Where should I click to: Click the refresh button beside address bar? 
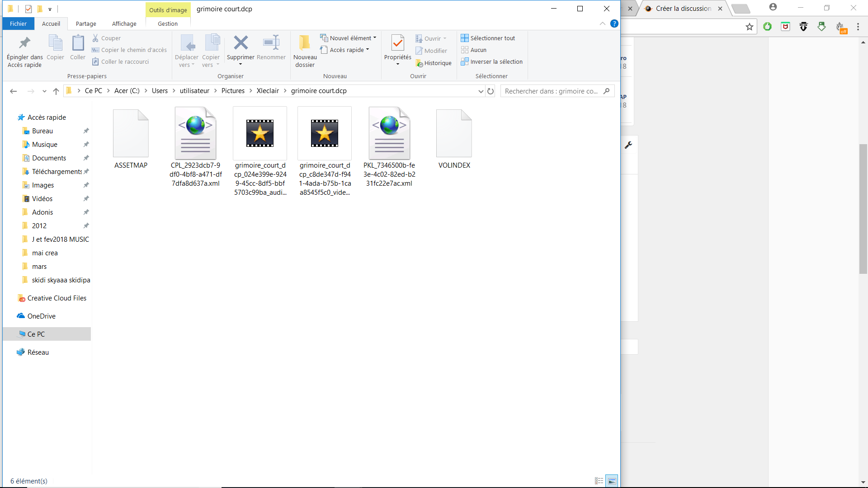coord(491,91)
